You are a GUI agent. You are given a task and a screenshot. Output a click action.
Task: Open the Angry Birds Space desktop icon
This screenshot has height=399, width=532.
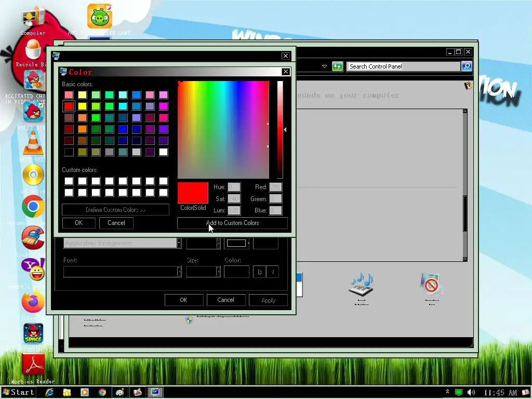(x=33, y=333)
